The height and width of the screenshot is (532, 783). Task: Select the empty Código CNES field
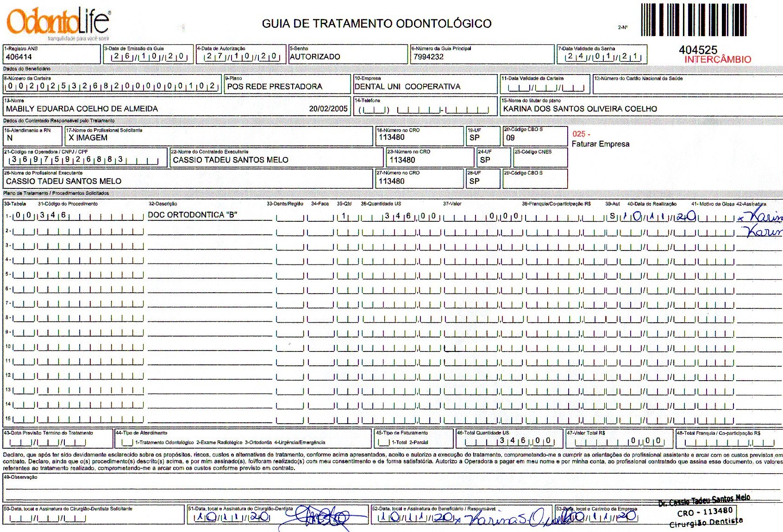pyautogui.click(x=540, y=157)
